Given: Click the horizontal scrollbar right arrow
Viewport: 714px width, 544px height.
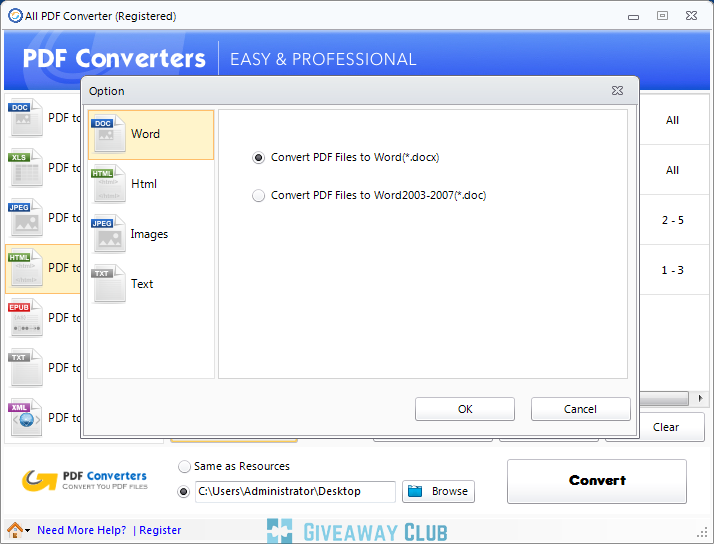Looking at the screenshot, I should tap(700, 398).
